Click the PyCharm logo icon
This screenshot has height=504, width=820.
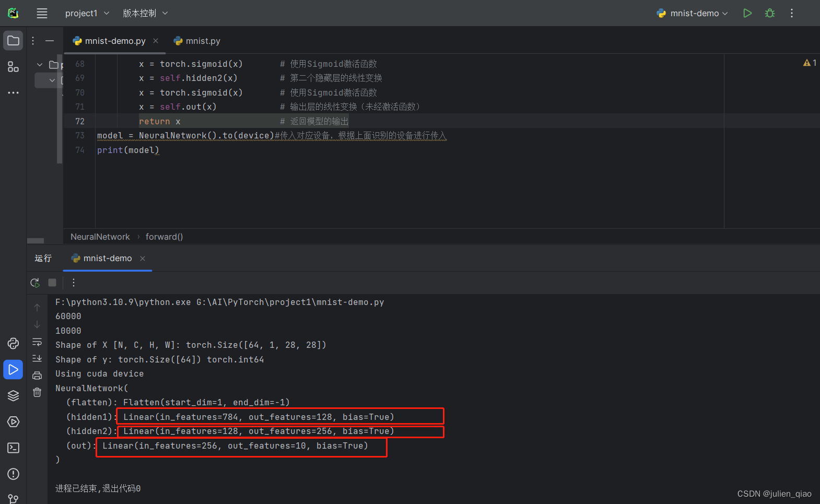(x=13, y=13)
